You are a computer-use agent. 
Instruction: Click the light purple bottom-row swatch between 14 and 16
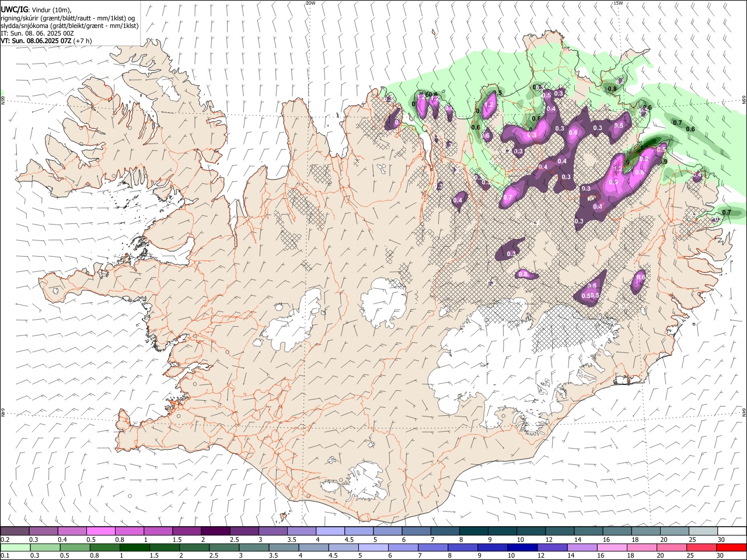pyautogui.click(x=581, y=548)
